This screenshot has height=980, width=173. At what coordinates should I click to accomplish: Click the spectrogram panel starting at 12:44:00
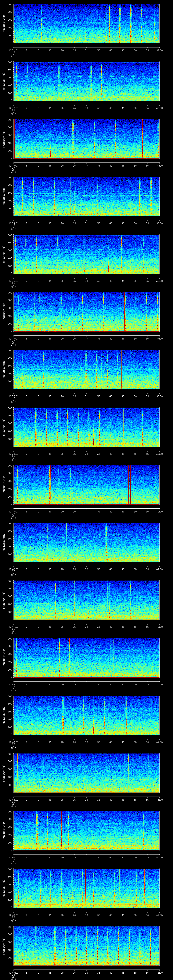click(x=87, y=773)
